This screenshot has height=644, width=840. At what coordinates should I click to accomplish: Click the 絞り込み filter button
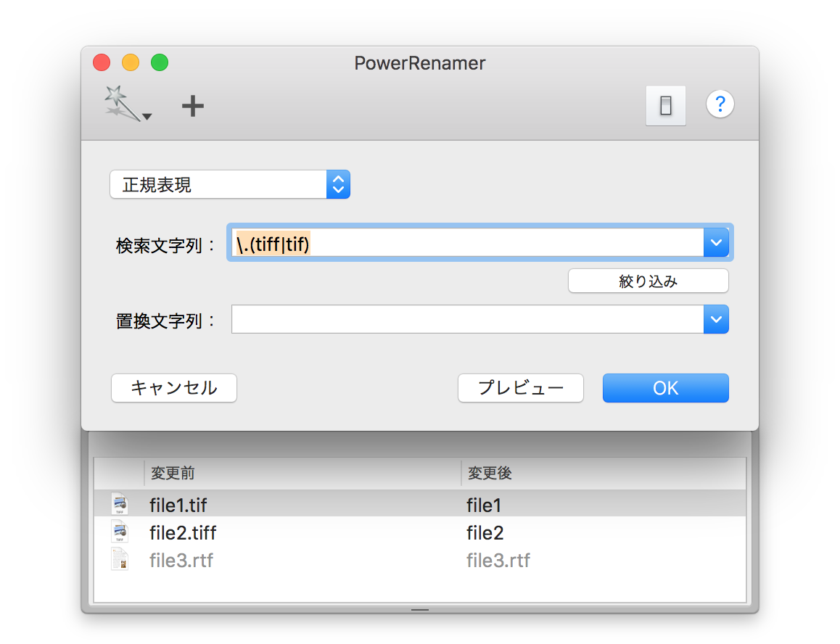648,281
